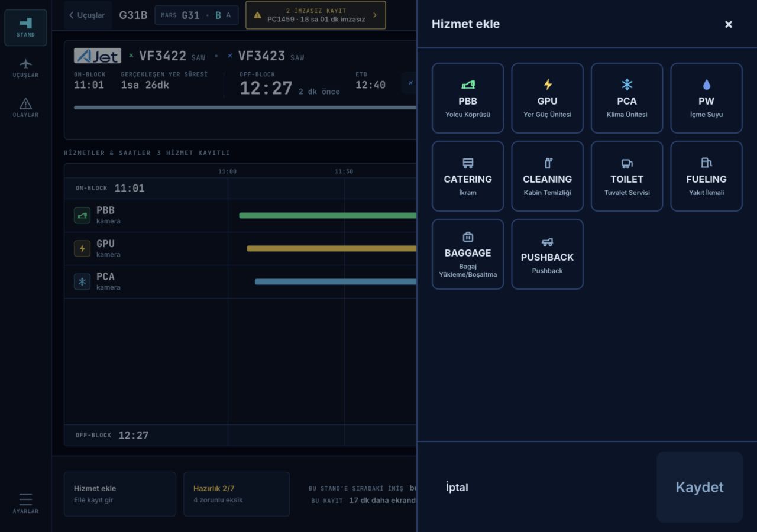Select the TOILET Tuvalet Servisi tile

click(x=627, y=176)
